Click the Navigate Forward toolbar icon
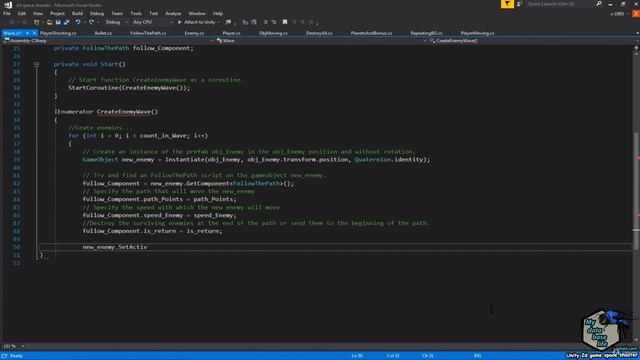Viewport: 640px width, 360px height. pos(24,22)
